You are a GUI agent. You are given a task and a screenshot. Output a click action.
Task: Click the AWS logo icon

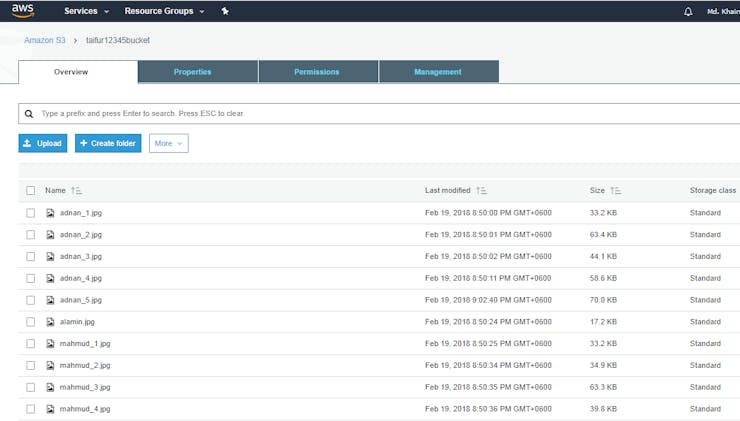[23, 11]
